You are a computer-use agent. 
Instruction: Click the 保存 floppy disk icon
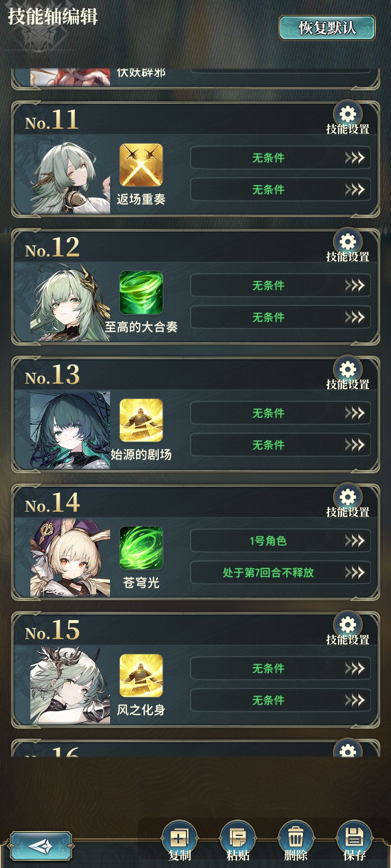(354, 838)
